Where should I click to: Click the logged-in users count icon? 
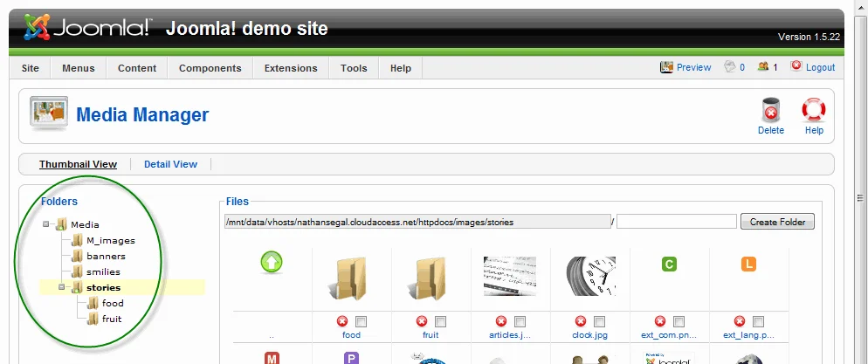coord(763,66)
